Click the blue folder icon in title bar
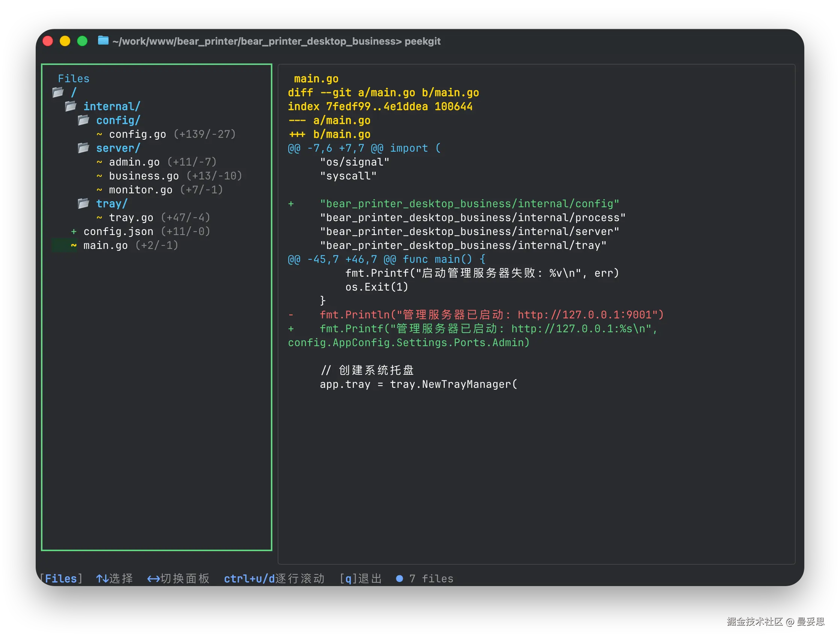The width and height of the screenshot is (840, 642). (x=103, y=41)
